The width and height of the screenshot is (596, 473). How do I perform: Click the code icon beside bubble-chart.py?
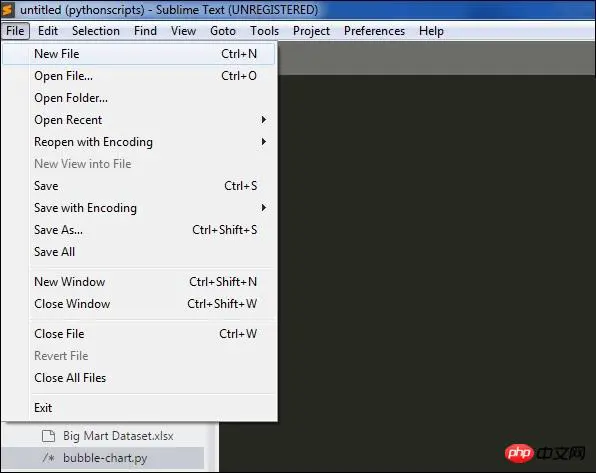(49, 458)
